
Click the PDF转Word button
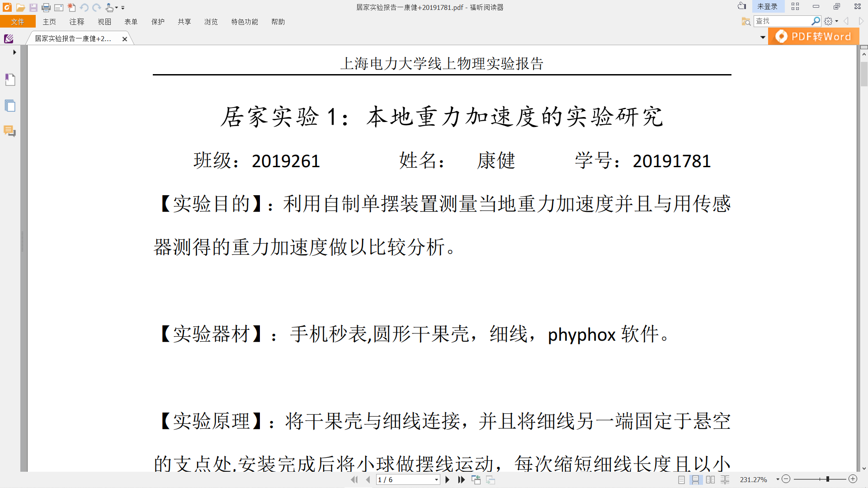click(814, 37)
